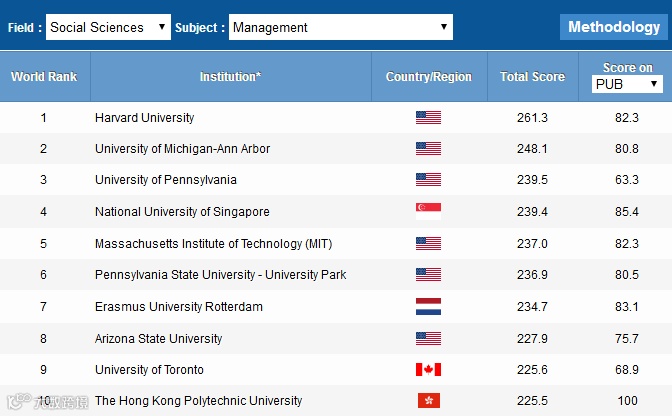Open National University of Singapore link
672x416 pixels.
(x=182, y=212)
